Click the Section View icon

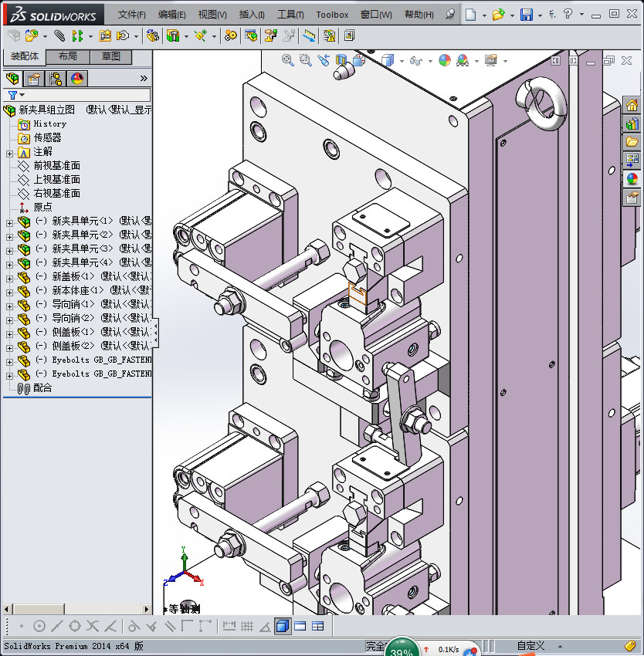[341, 60]
